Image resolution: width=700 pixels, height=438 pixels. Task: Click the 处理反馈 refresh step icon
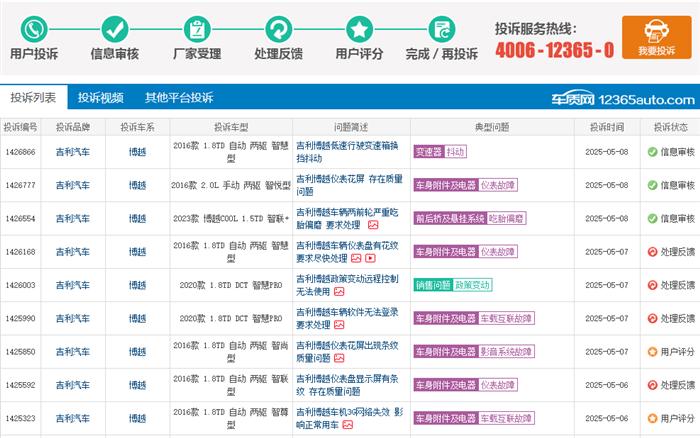279,29
